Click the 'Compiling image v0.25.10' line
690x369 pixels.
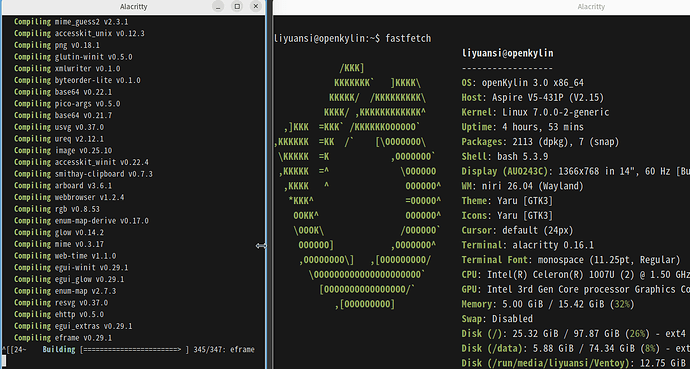[x=63, y=150]
